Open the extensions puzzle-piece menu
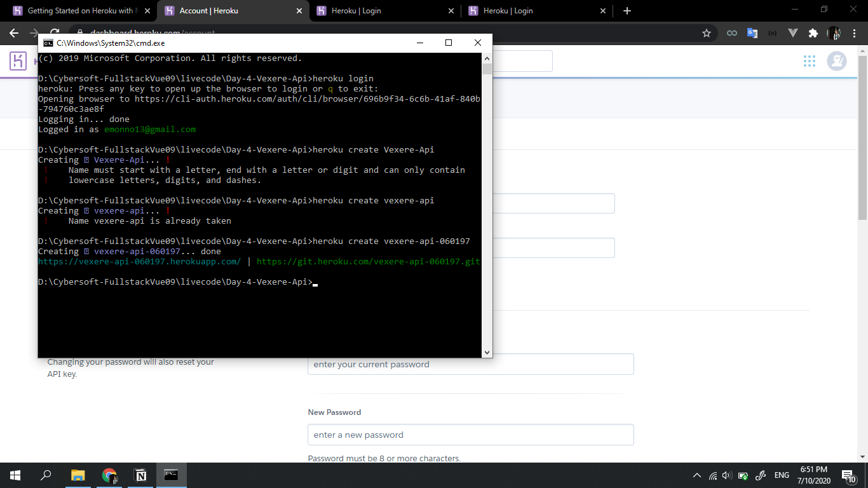 [x=814, y=32]
